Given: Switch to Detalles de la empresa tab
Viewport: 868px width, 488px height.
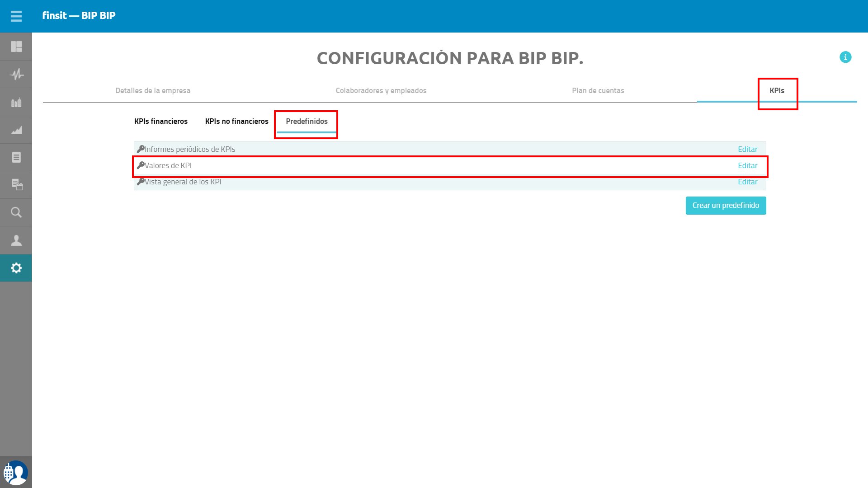Looking at the screenshot, I should point(153,90).
